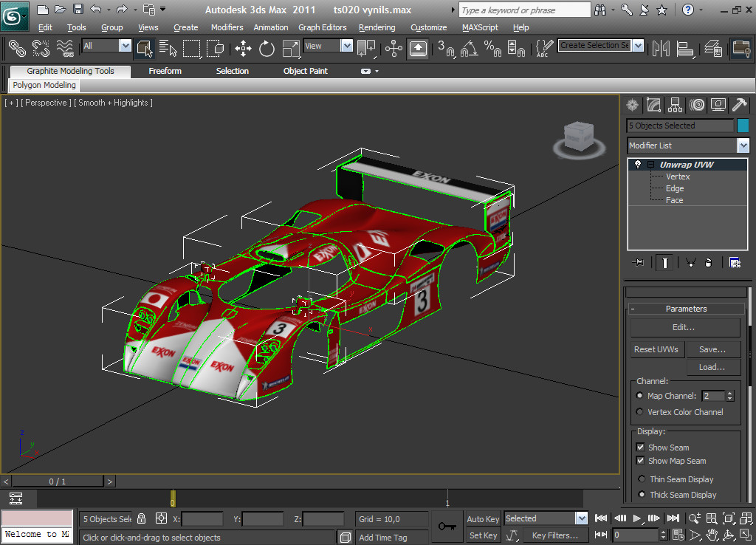
Task: Open the Rendering menu
Action: 377,27
